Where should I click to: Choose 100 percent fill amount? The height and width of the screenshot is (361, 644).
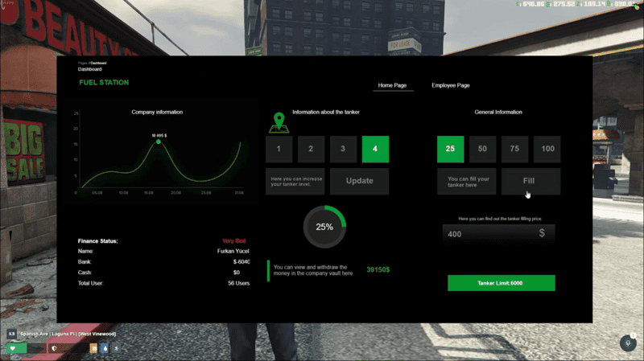coord(547,149)
